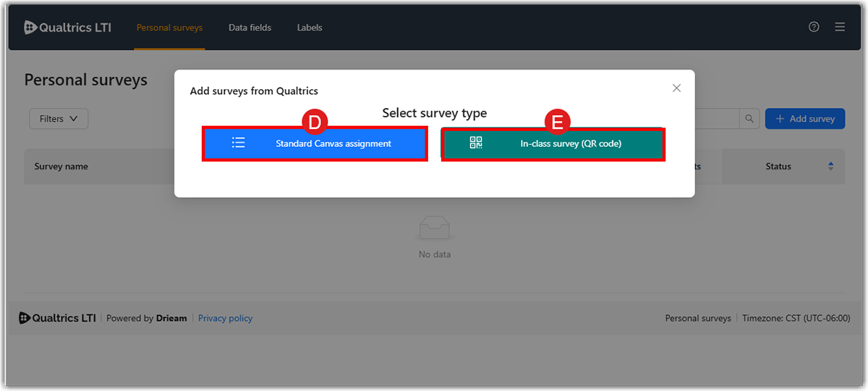The image size is (868, 391).
Task: Select the Personal surveys tab
Action: click(x=169, y=28)
